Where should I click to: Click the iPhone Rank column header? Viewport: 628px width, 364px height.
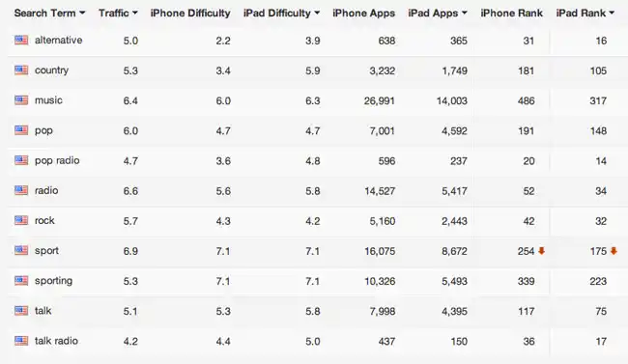tap(511, 14)
